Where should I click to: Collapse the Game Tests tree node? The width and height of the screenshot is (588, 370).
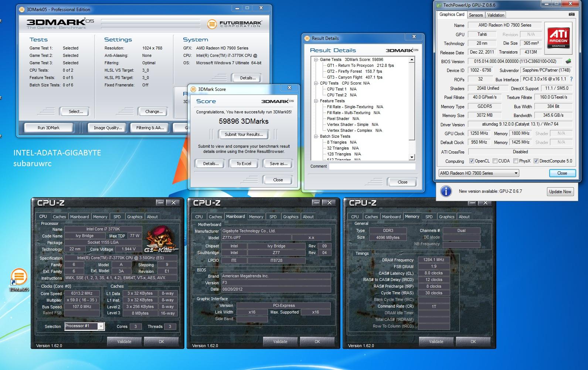coord(316,59)
